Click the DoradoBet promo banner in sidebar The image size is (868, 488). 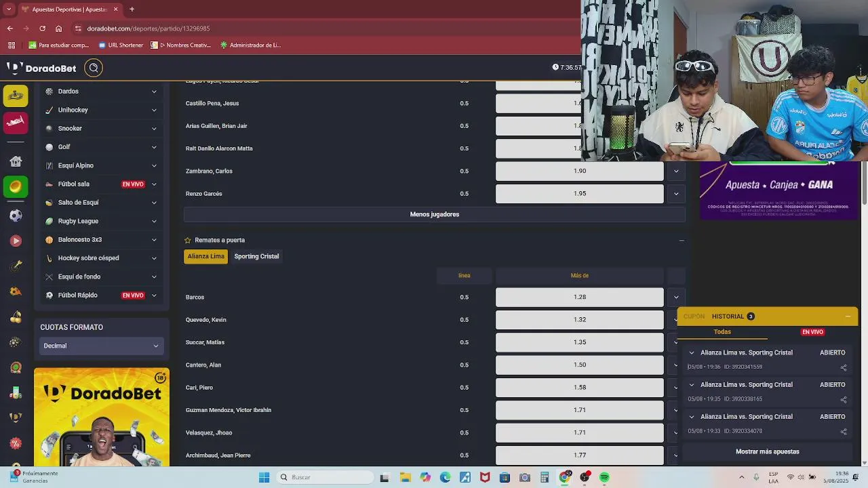pyautogui.click(x=102, y=417)
